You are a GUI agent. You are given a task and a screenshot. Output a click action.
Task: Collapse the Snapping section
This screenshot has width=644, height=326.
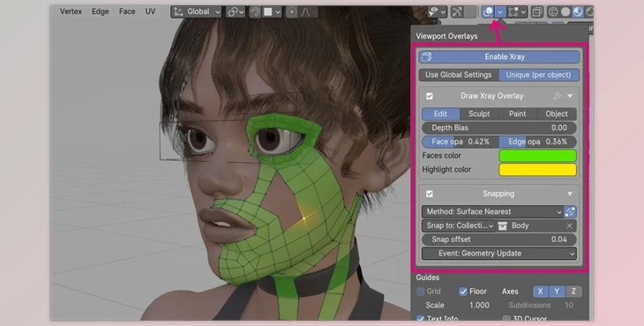point(570,194)
